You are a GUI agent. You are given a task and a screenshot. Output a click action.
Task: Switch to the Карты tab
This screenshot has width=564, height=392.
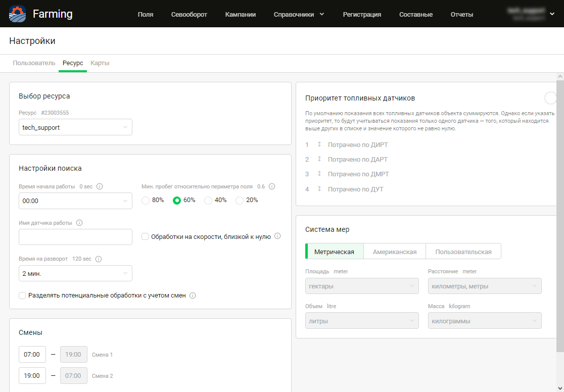click(x=100, y=63)
